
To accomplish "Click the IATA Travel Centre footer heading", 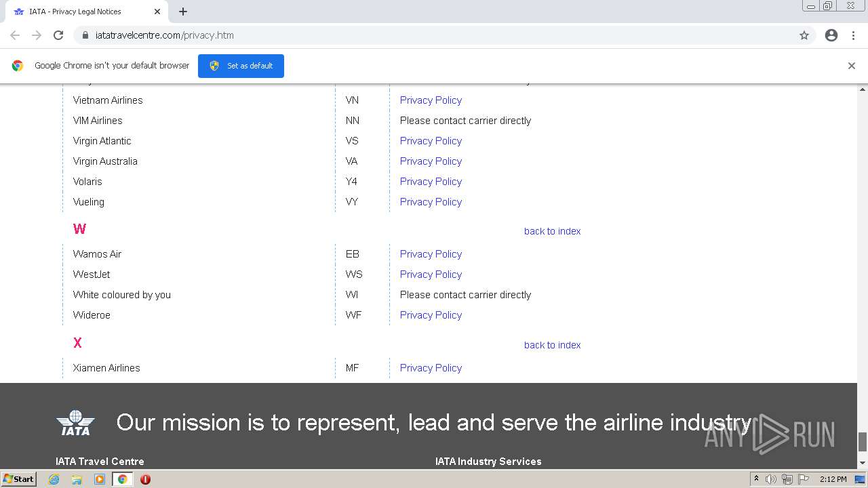I will (100, 462).
